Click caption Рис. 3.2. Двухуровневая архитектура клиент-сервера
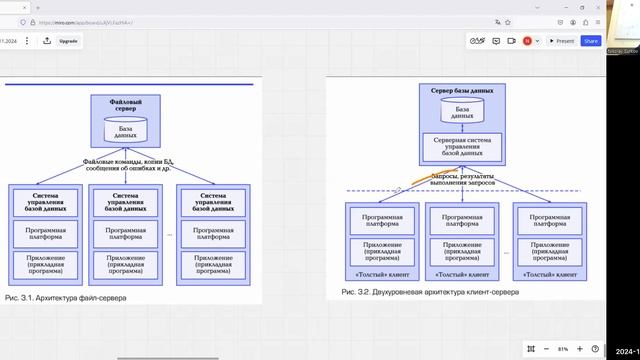Screen dimensions: 640x360 coord(430,292)
